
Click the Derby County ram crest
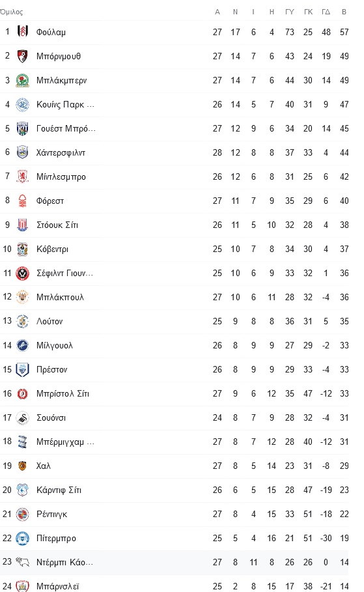[x=23, y=562]
